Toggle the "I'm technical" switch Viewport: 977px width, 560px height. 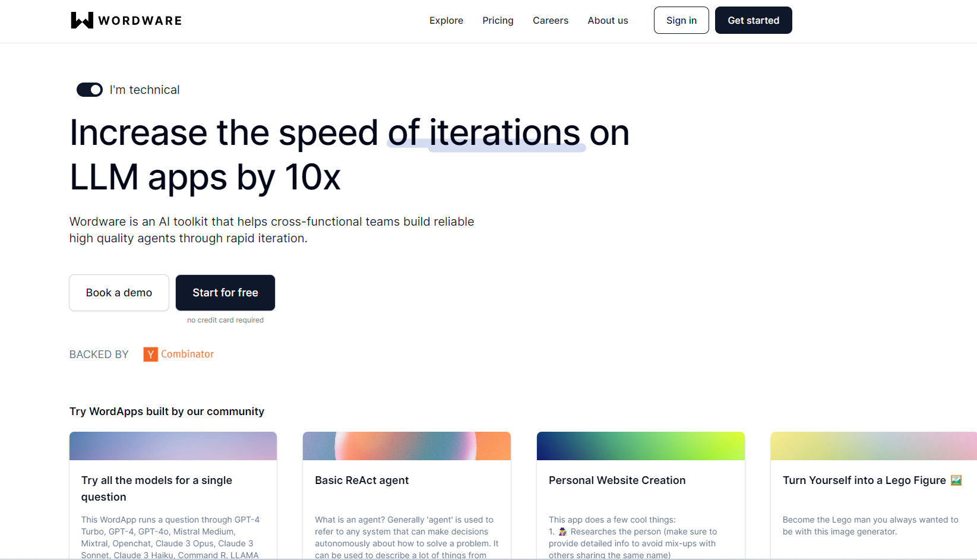pos(90,90)
